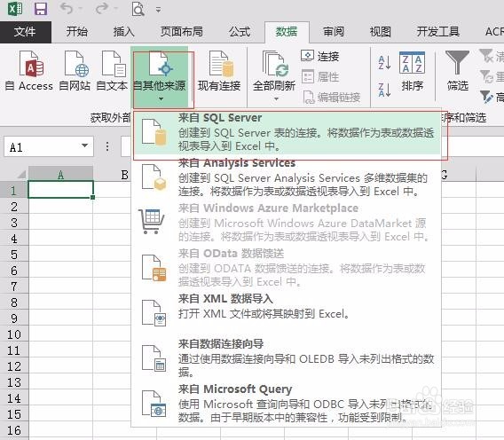Click the 全部刷新 refresh all icon
504x440 pixels.
click(274, 64)
